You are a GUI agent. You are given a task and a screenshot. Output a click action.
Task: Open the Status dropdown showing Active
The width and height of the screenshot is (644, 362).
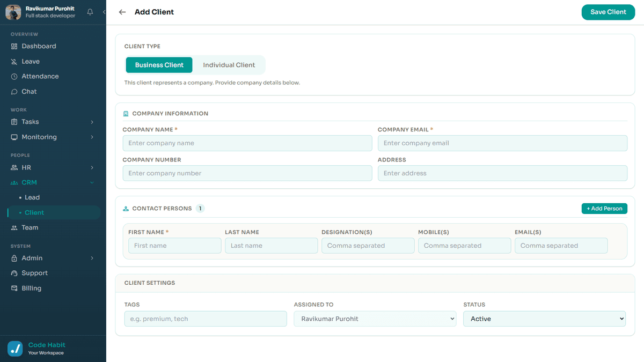click(545, 319)
